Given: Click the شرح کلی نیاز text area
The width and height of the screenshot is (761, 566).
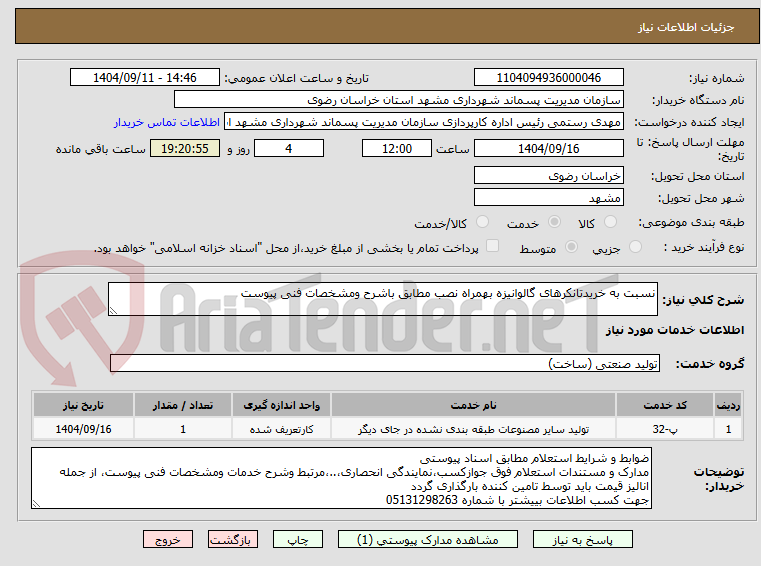Looking at the screenshot, I should click(x=383, y=299).
